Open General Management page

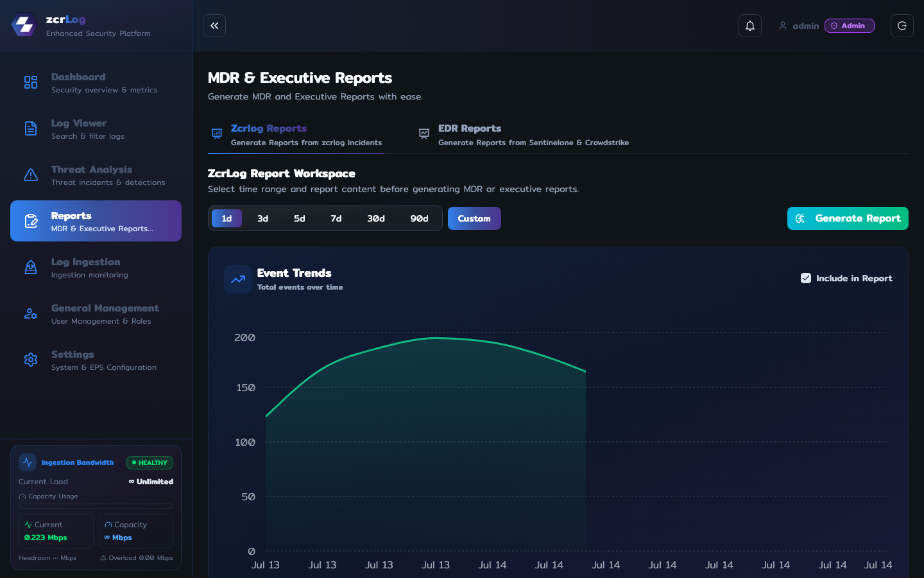[96, 313]
